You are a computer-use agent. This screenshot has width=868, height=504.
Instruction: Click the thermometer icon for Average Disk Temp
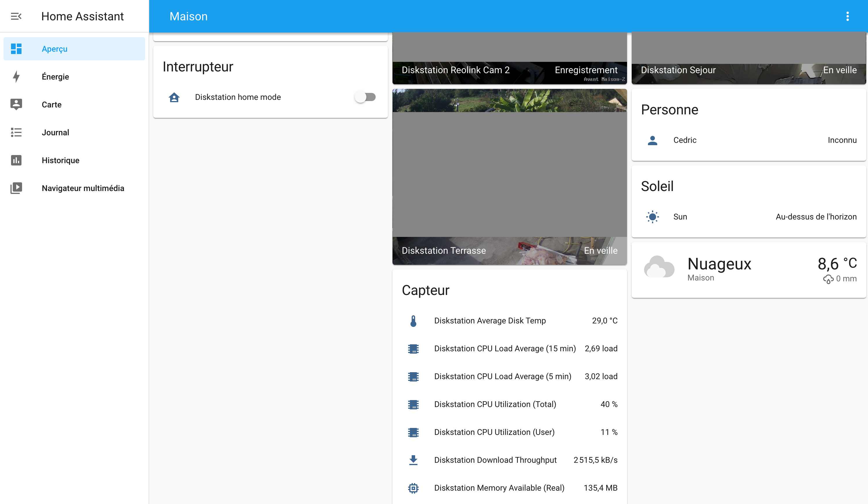413,321
